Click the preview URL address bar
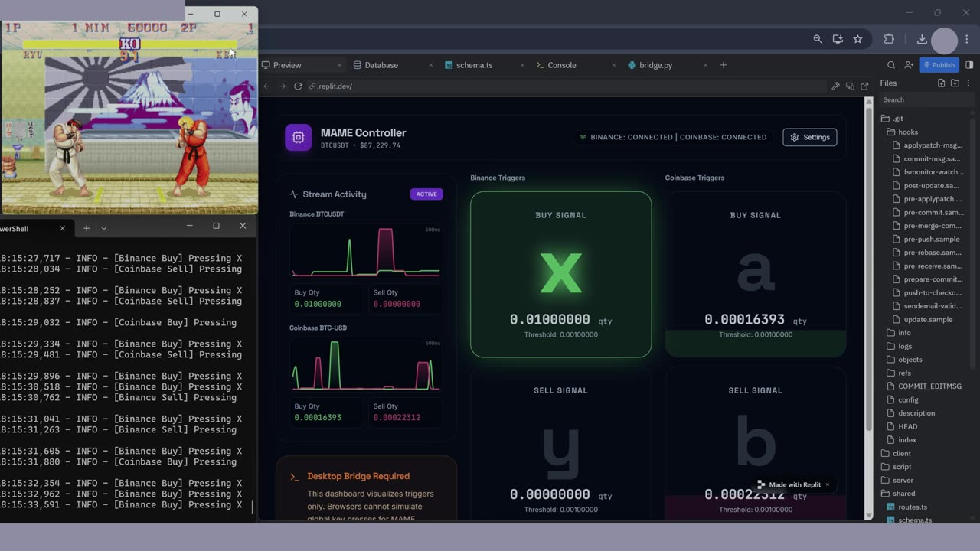Viewport: 980px width, 551px height. tap(567, 86)
